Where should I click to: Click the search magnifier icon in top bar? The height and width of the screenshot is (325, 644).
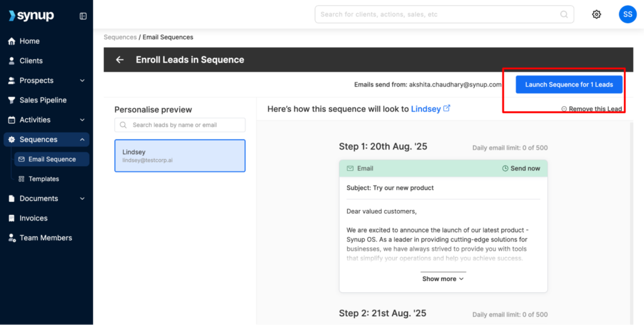coord(563,14)
